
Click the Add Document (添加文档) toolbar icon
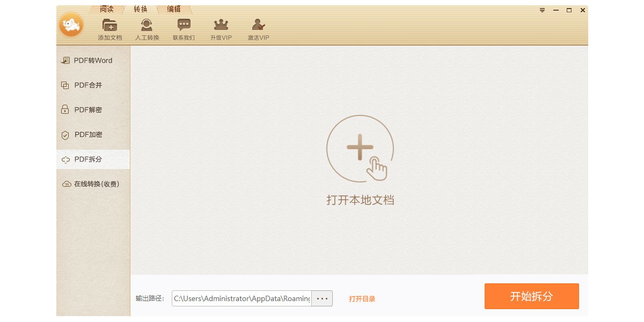(x=109, y=26)
